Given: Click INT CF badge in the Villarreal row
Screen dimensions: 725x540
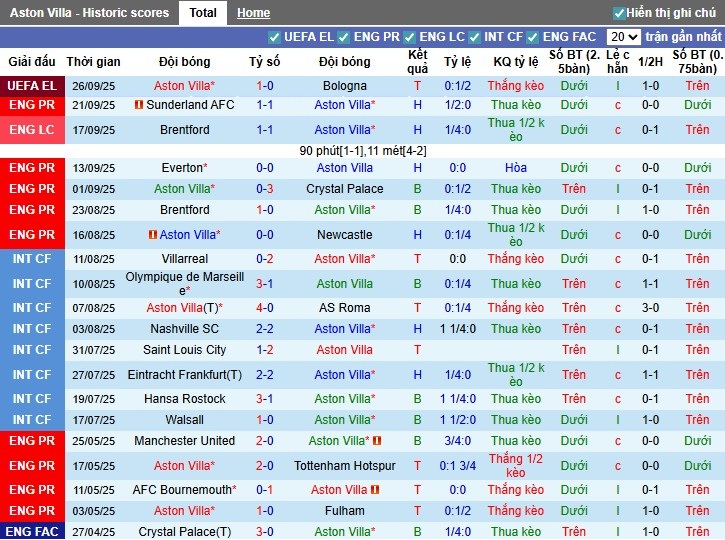Looking at the screenshot, I should coord(32,259).
